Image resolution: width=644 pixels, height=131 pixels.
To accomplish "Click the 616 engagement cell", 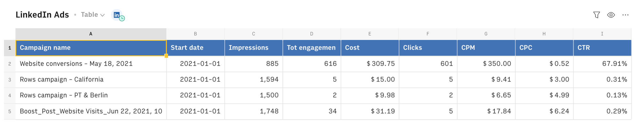I will coord(312,64).
